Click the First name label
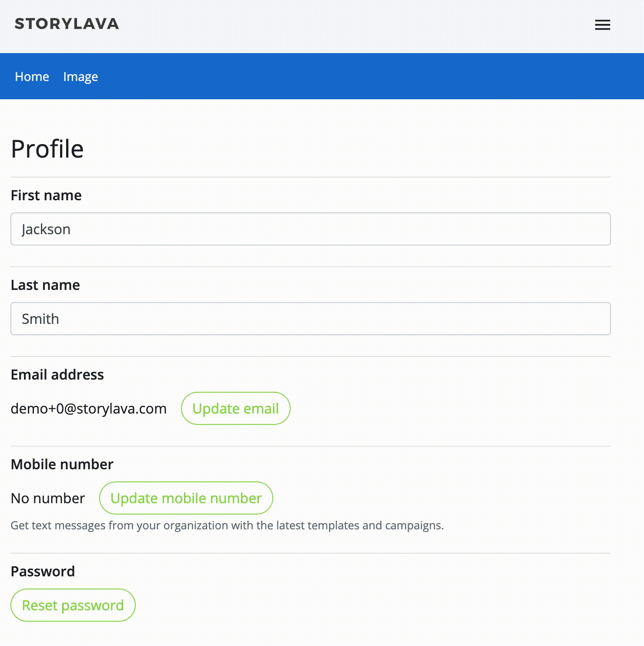This screenshot has width=644, height=646. [46, 195]
